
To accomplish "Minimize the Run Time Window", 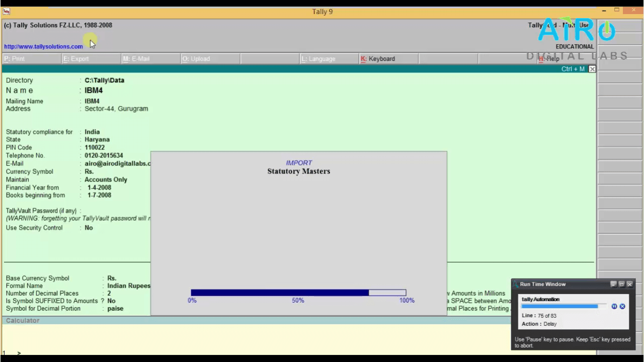I will coord(614,284).
